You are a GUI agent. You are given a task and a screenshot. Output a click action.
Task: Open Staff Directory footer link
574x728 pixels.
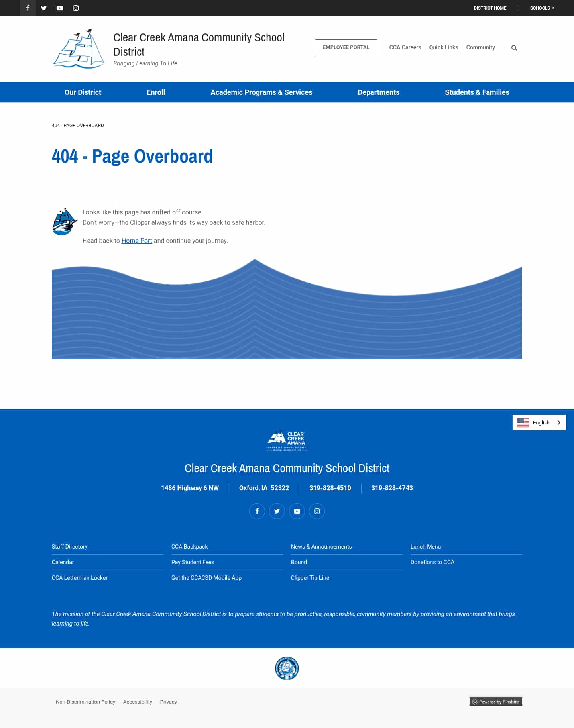[70, 547]
